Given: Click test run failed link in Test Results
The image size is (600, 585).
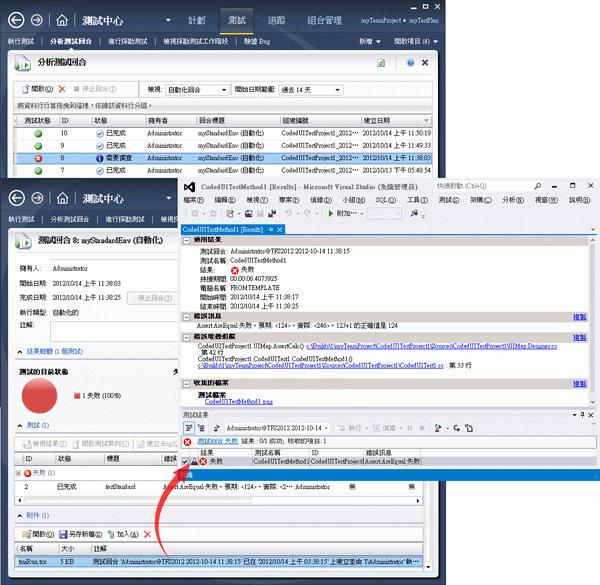Looking at the screenshot, I should [218, 442].
